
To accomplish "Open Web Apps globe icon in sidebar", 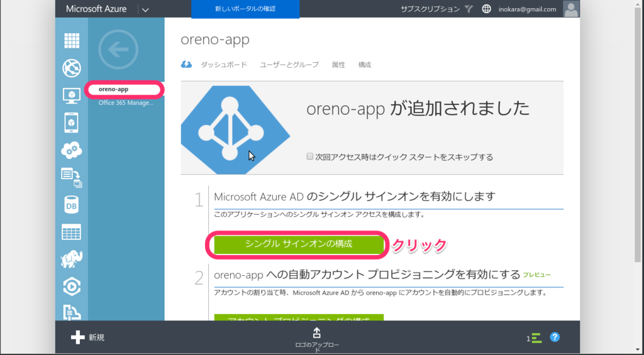I will 72,68.
